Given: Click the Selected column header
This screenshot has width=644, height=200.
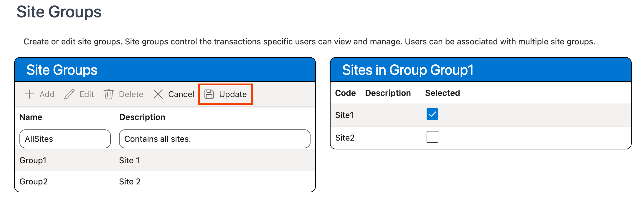Looking at the screenshot, I should (442, 93).
